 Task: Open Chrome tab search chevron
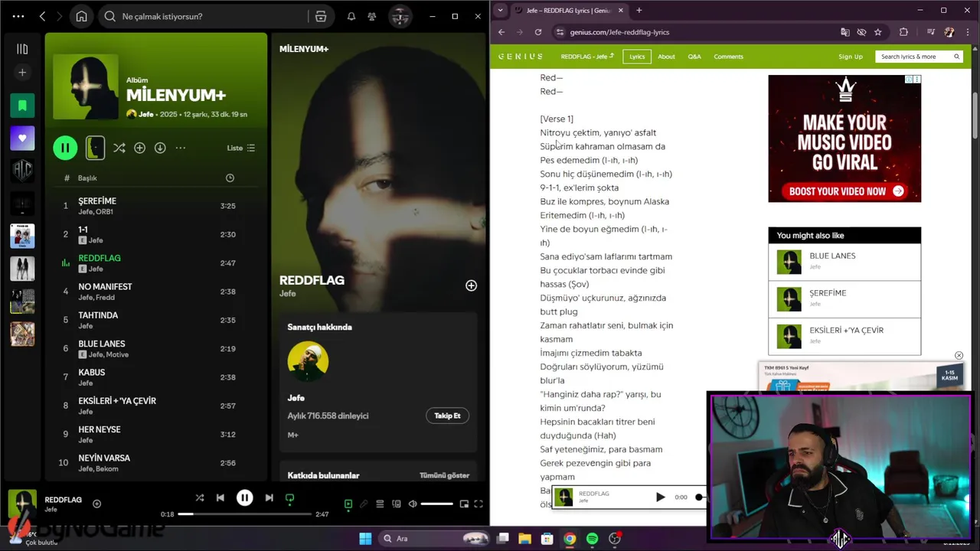click(500, 10)
